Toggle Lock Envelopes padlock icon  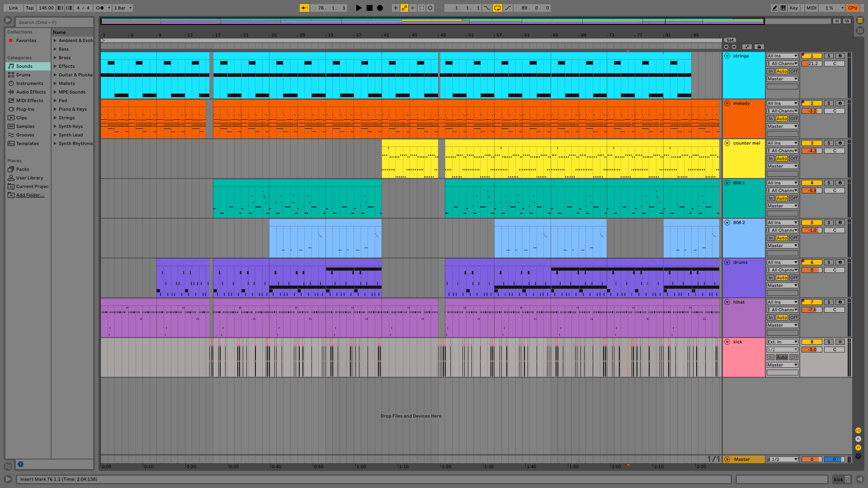(759, 47)
